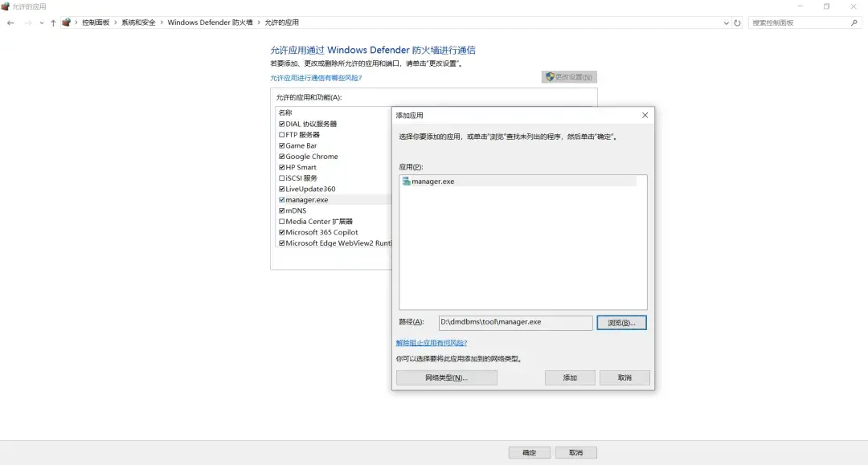Go up one folder level arrow
Viewport: 868px width, 465px height.
point(53,22)
